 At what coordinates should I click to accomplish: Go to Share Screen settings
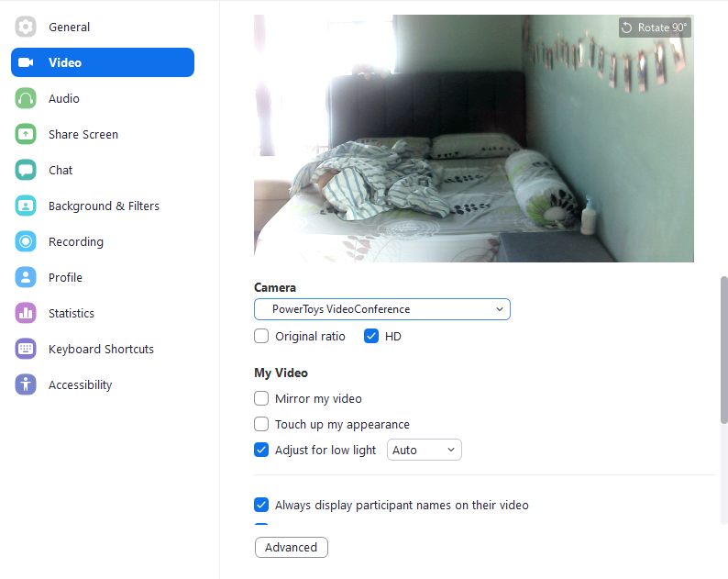coord(83,134)
